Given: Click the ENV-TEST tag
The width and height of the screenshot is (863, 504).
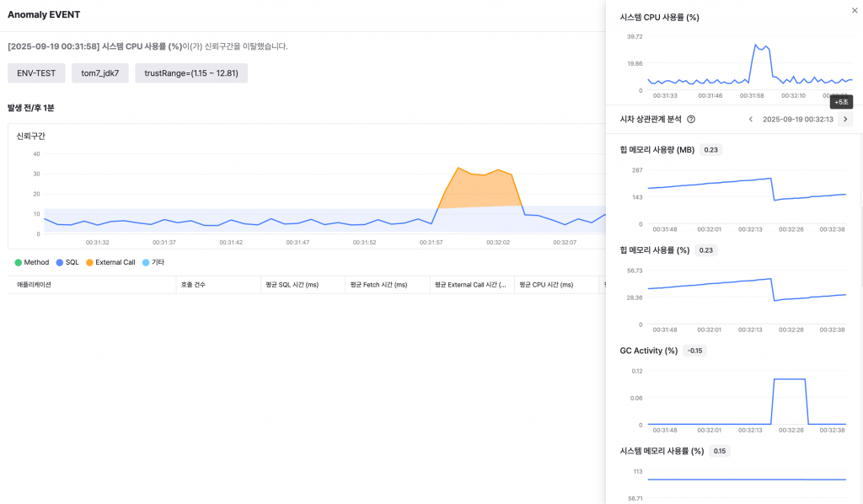Looking at the screenshot, I should pyautogui.click(x=36, y=73).
